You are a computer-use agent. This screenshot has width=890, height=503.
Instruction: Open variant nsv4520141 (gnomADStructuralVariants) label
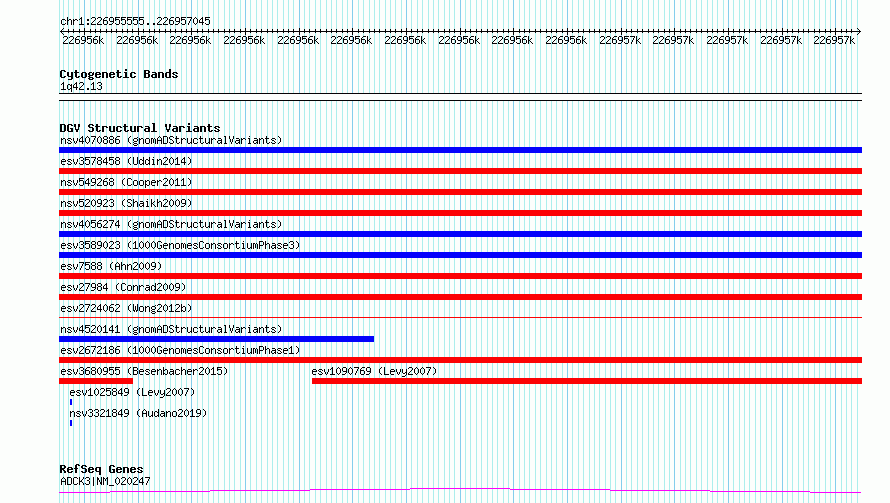pyautogui.click(x=171, y=329)
